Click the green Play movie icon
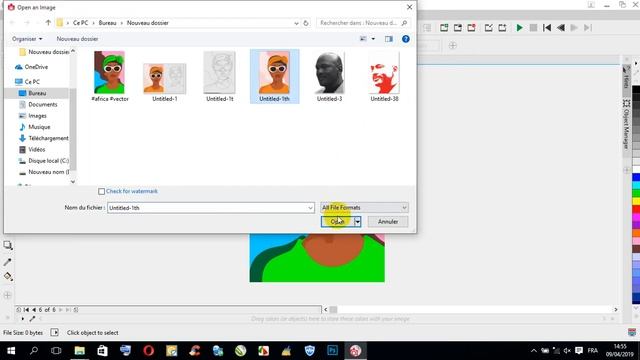Viewport: 640px width, 360px height. [x=519, y=28]
